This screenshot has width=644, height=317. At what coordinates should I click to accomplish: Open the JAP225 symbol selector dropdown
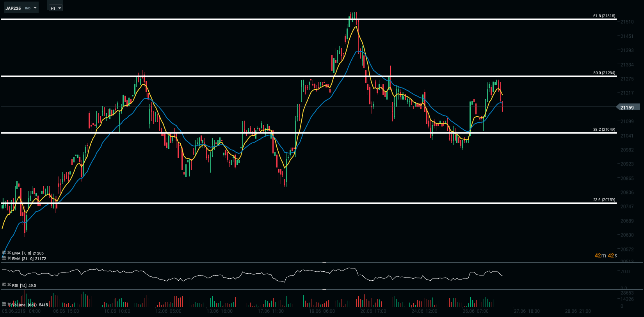[x=20, y=8]
